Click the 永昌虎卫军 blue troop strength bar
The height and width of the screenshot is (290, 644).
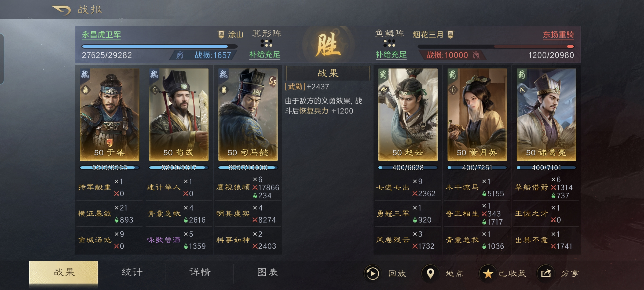[x=159, y=46]
